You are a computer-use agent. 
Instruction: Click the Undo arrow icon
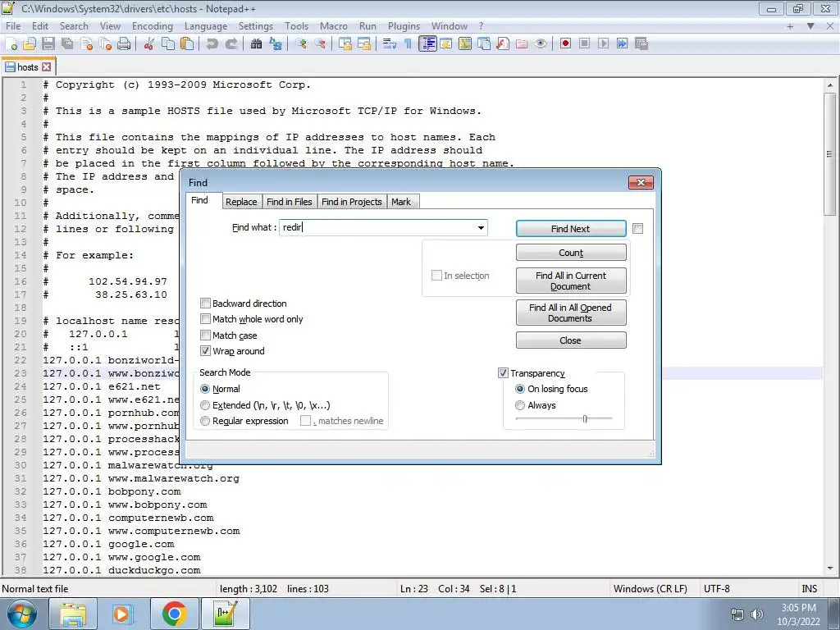(x=212, y=44)
